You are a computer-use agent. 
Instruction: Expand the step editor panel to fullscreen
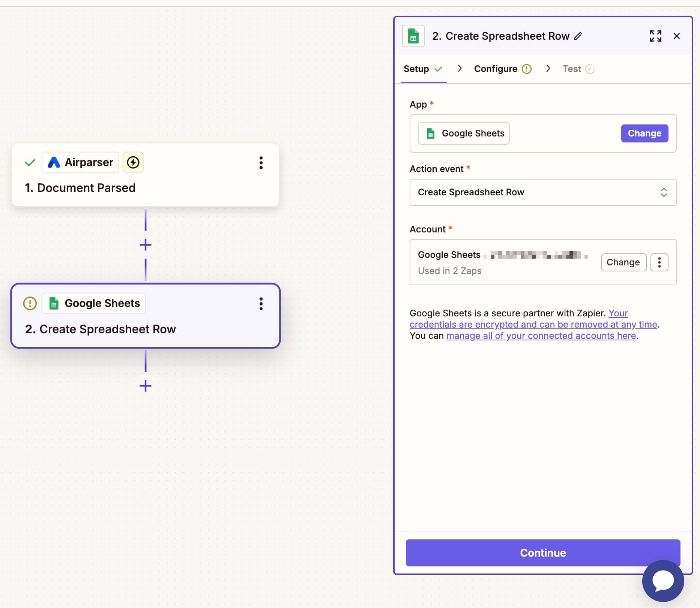click(x=655, y=36)
